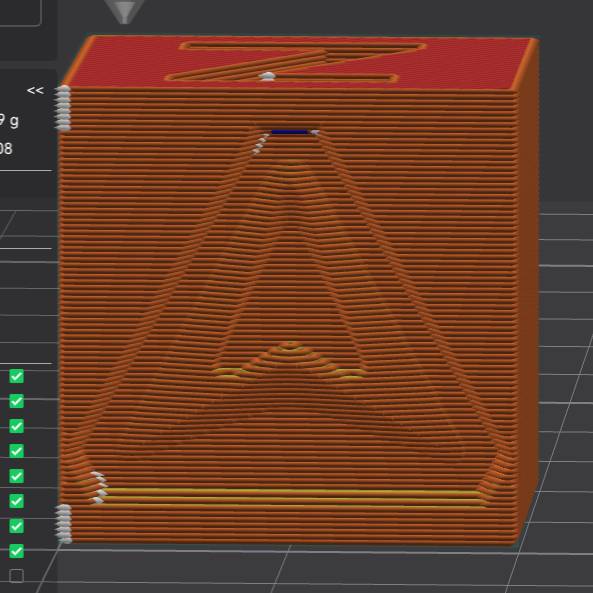Click the blue bridge segment at the pyramid apex
This screenshot has width=593, height=593.
(x=290, y=132)
